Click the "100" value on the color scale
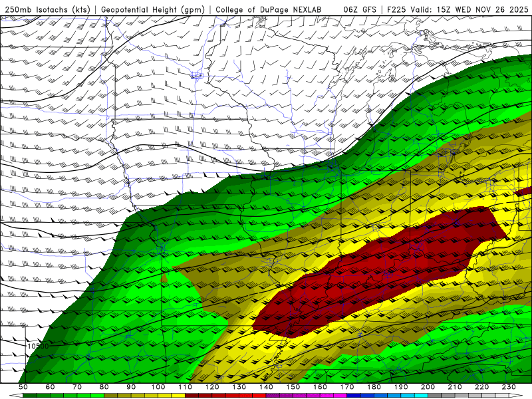532x399 pixels. click(x=158, y=387)
